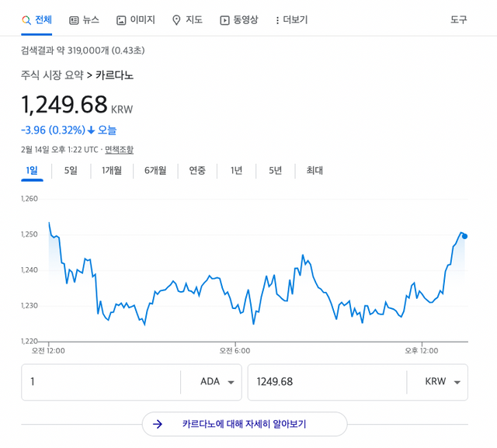Click the arrow icon beside 카르다노에 대해 자세히 알아보기

(x=158, y=424)
